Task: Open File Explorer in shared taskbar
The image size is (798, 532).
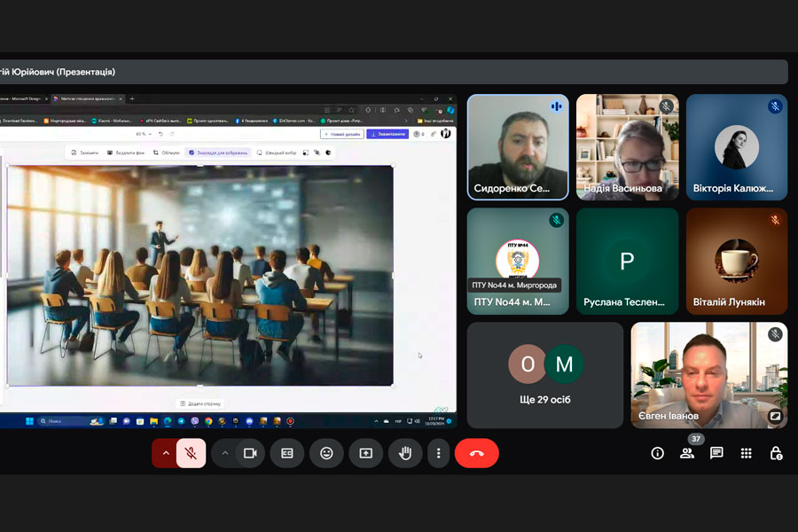Action: (153, 421)
